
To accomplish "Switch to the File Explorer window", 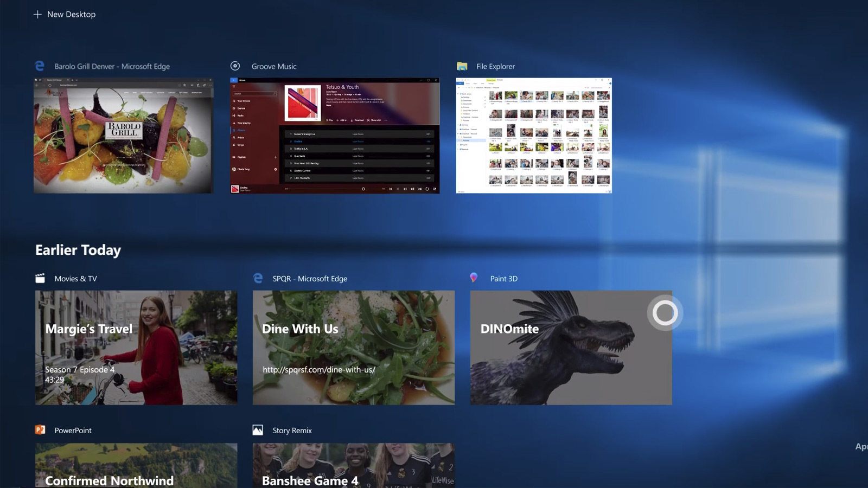I will click(x=534, y=136).
